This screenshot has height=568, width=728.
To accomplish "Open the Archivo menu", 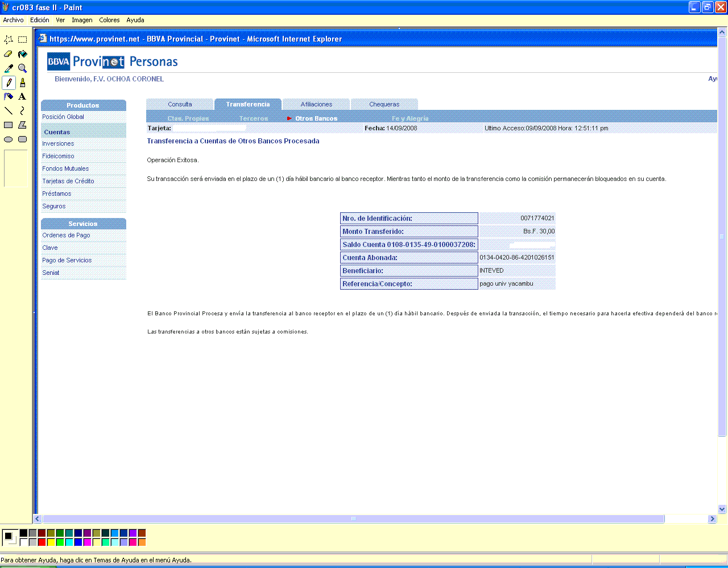I will click(14, 20).
